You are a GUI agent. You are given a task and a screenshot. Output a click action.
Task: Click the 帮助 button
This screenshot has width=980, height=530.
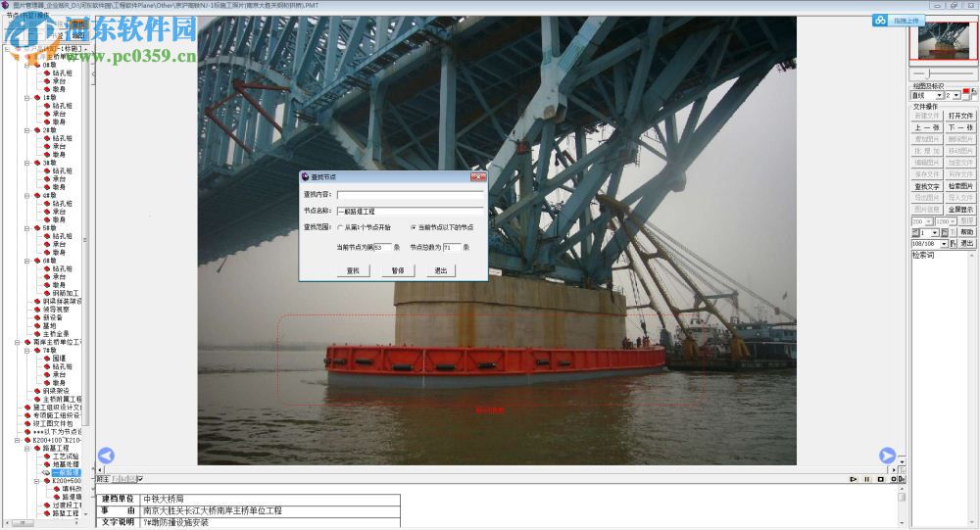pyautogui.click(x=967, y=232)
